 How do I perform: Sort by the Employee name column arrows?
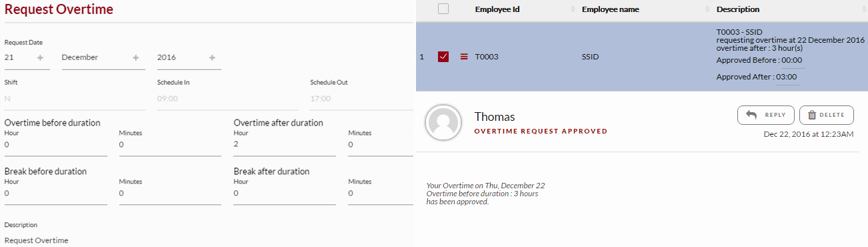coord(708,9)
